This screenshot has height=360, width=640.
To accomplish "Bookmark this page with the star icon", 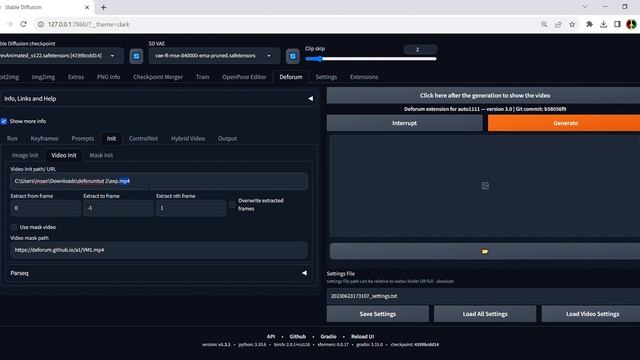I will 572,24.
